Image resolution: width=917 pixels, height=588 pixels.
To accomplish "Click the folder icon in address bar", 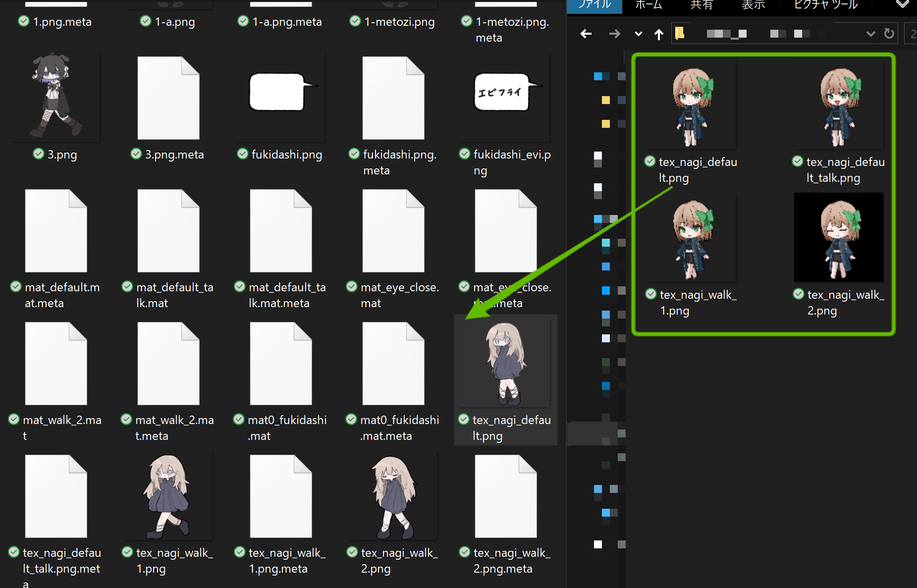I will point(680,33).
